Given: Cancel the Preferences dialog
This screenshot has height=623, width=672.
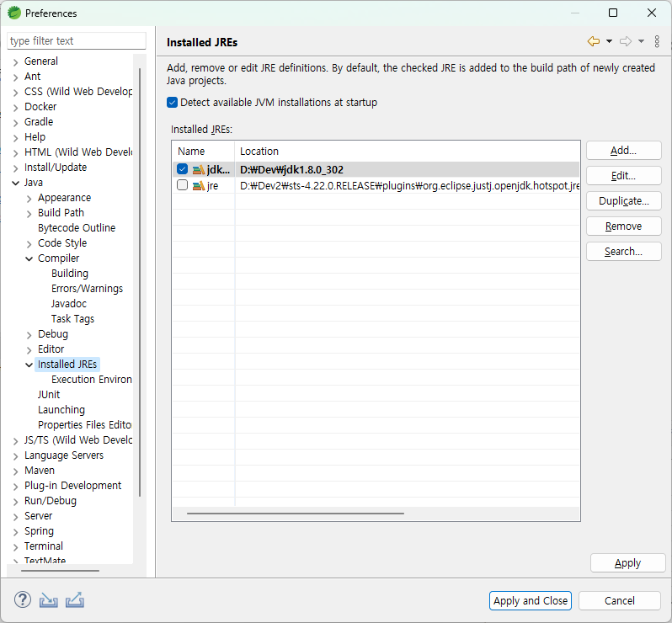Looking at the screenshot, I should point(620,601).
